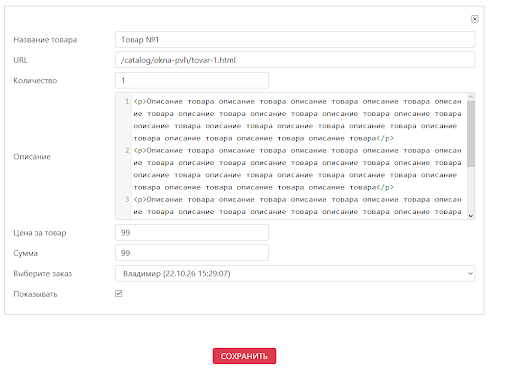Viewport: 512px width, 381px height.
Task: Click the URL label
Action: [20, 60]
